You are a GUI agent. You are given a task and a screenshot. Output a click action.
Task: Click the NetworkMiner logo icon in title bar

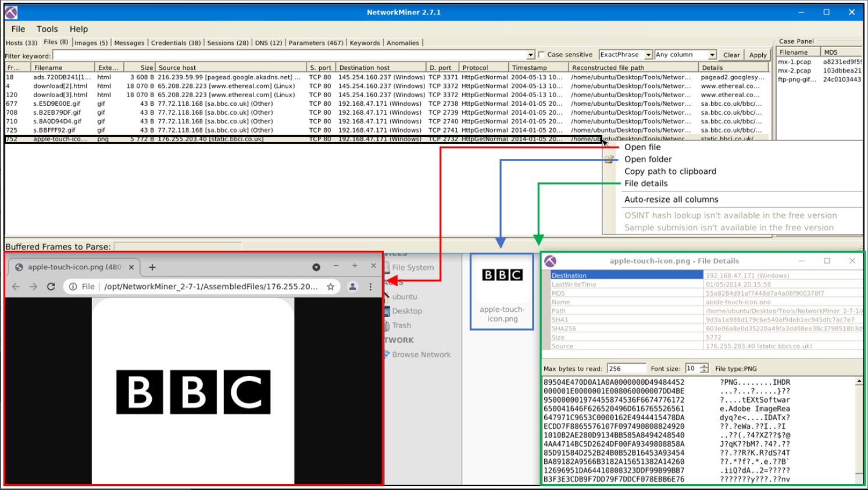click(11, 12)
